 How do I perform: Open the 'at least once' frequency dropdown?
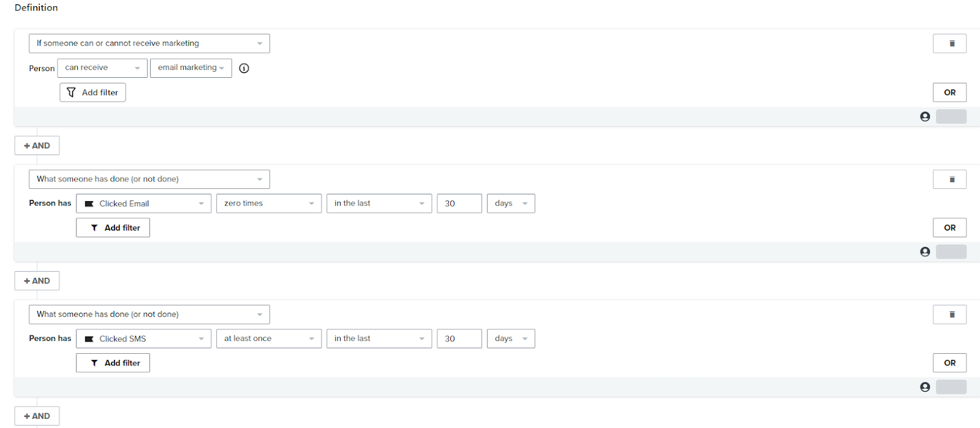tap(268, 338)
